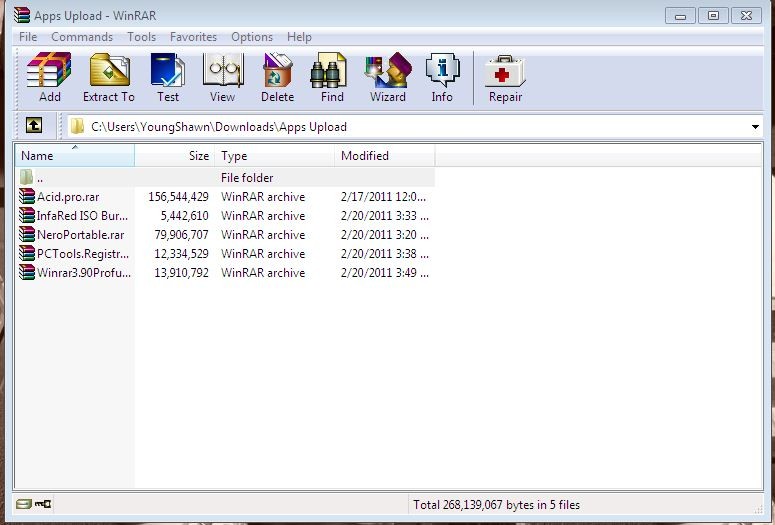Open the View file toolbar icon

tap(222, 78)
